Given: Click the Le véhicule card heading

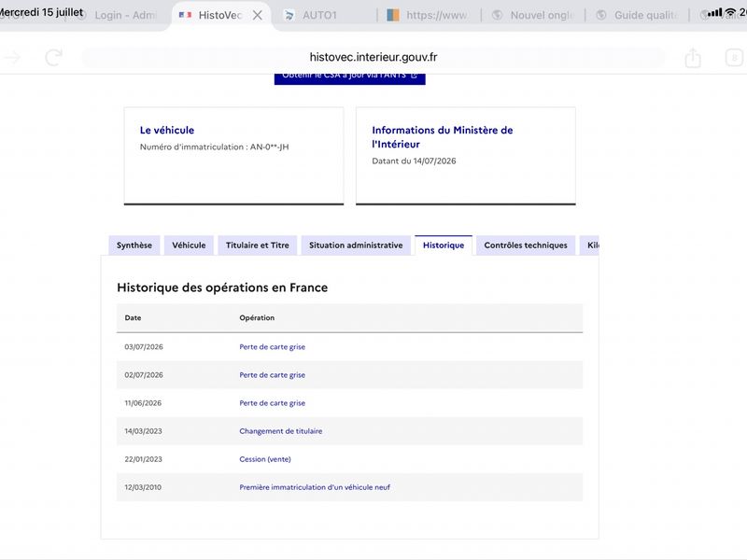Looking at the screenshot, I should [167, 130].
